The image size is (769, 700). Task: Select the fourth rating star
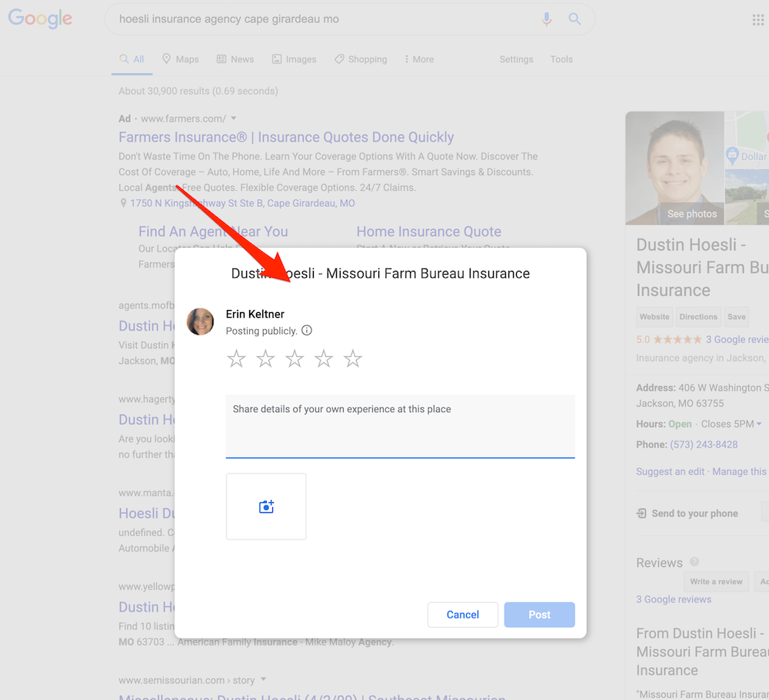pyautogui.click(x=324, y=358)
